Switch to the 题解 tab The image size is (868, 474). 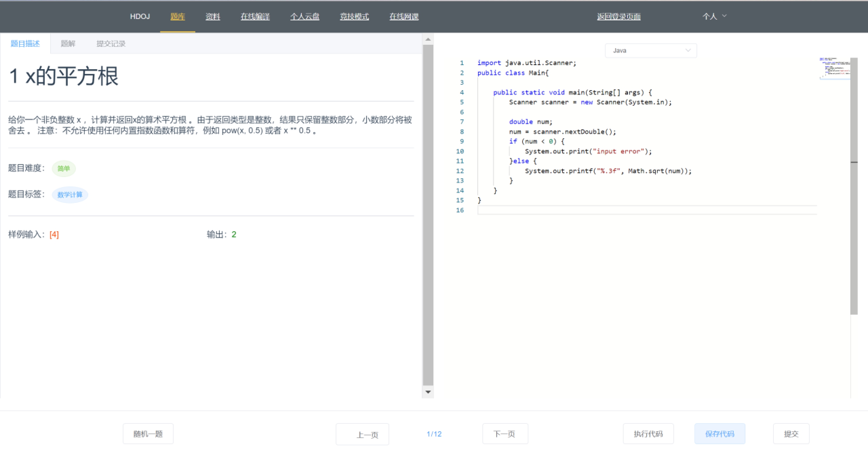[x=68, y=43]
